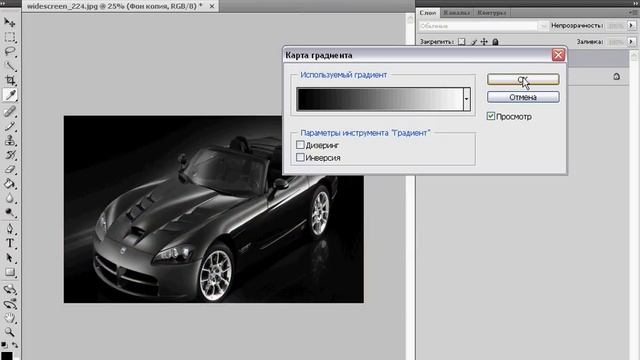The width and height of the screenshot is (640, 360).
Task: Open the Layers panel options menu
Action: point(634,13)
